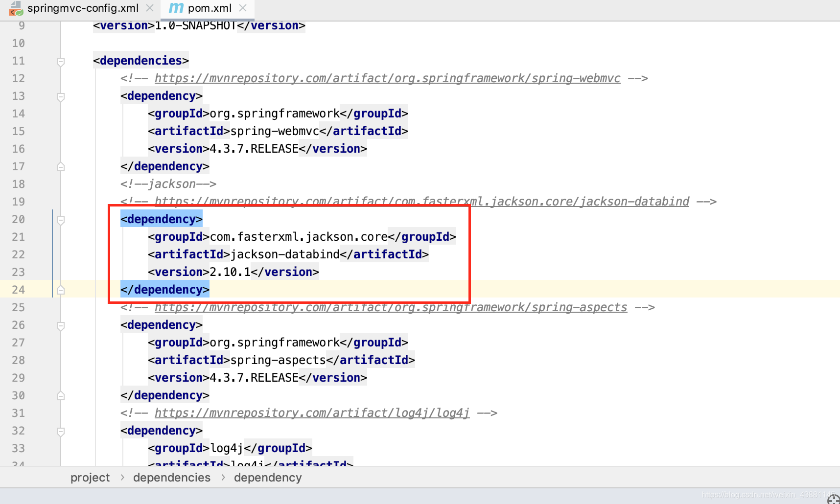Select the dependency breadcrumb
This screenshot has width=840, height=504.
[x=268, y=478]
